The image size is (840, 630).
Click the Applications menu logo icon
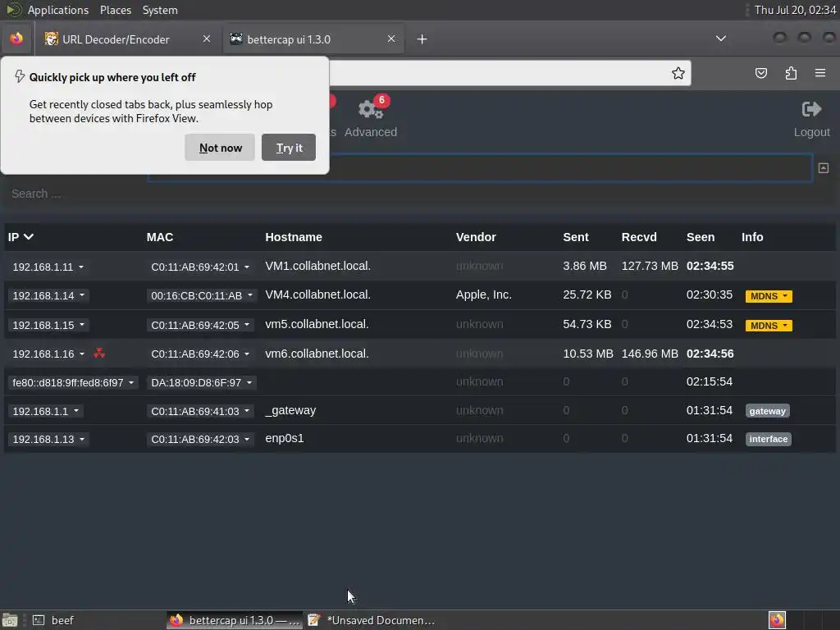click(13, 10)
